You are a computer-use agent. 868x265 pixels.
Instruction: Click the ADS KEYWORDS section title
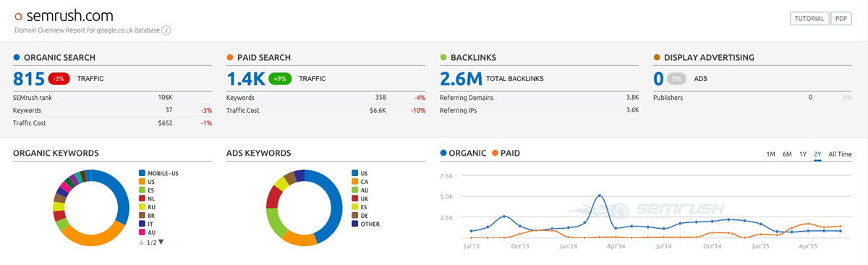tap(258, 153)
